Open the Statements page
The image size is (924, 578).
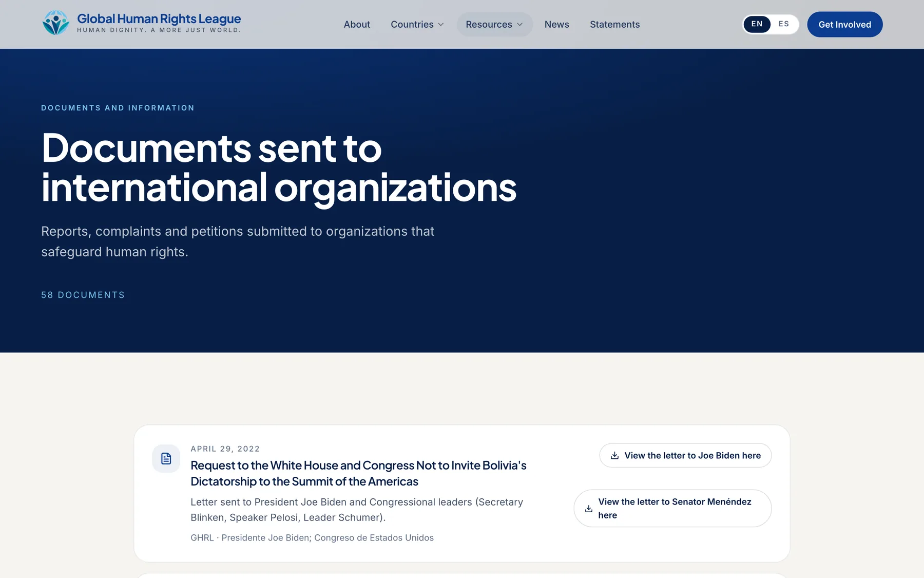(614, 24)
